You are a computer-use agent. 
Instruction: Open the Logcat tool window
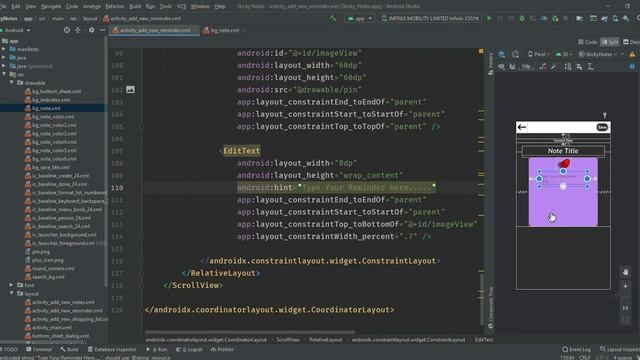pyautogui.click(x=190, y=349)
